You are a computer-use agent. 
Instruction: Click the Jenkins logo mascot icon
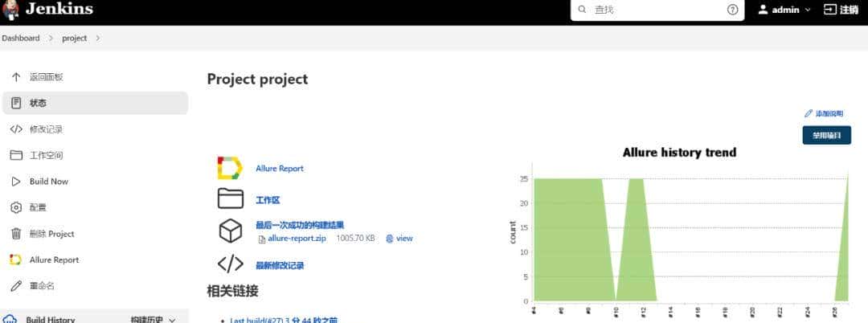coord(10,10)
